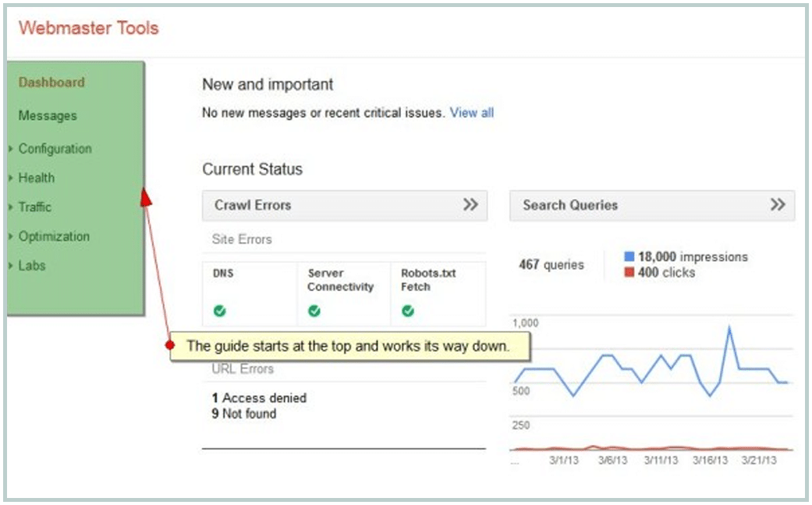
Task: Select the Optimization sidebar section
Action: click(x=54, y=236)
